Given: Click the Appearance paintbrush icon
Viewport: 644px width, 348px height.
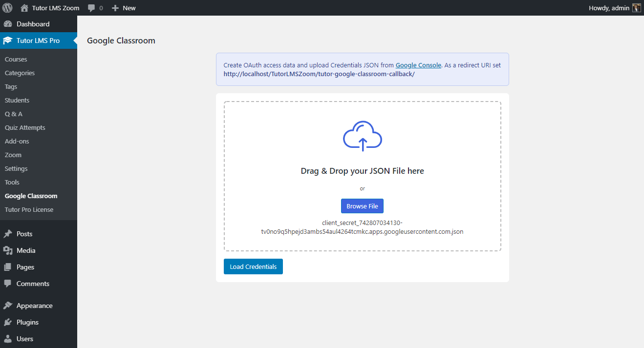Looking at the screenshot, I should tap(8, 306).
